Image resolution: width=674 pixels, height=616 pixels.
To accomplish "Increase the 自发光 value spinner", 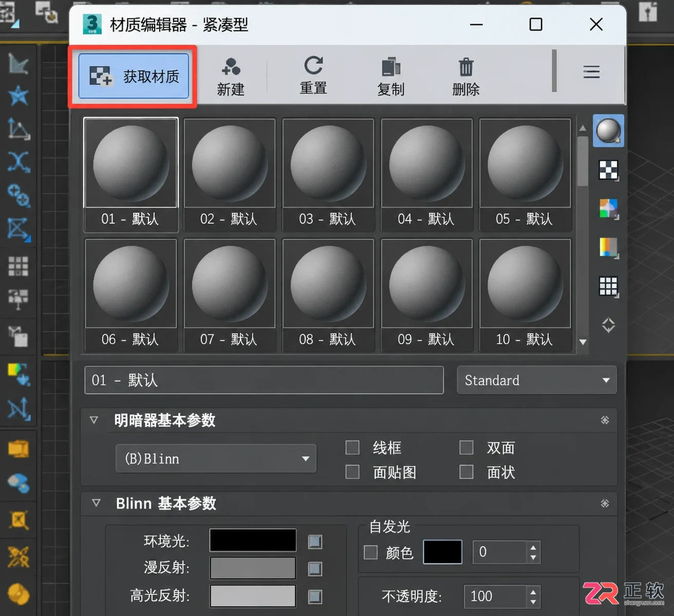I will click(533, 547).
